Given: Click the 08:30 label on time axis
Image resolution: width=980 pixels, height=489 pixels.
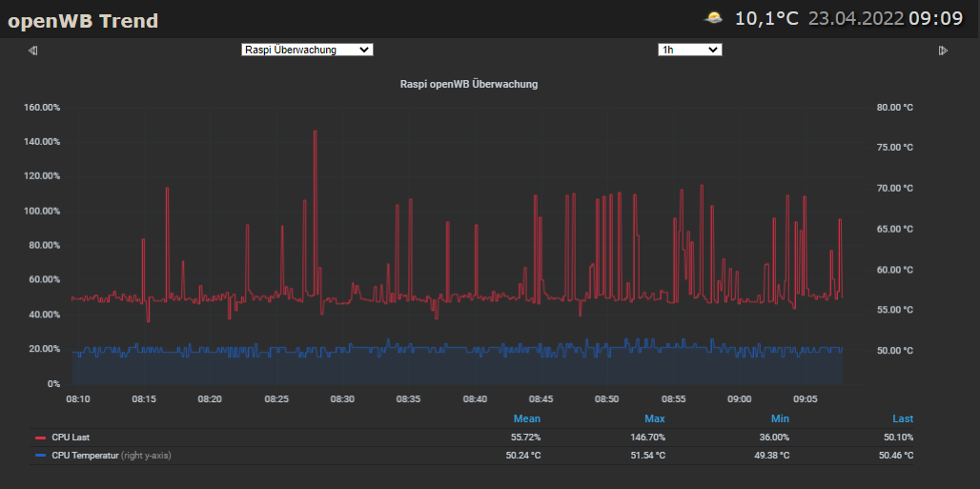Looking at the screenshot, I should 342,398.
